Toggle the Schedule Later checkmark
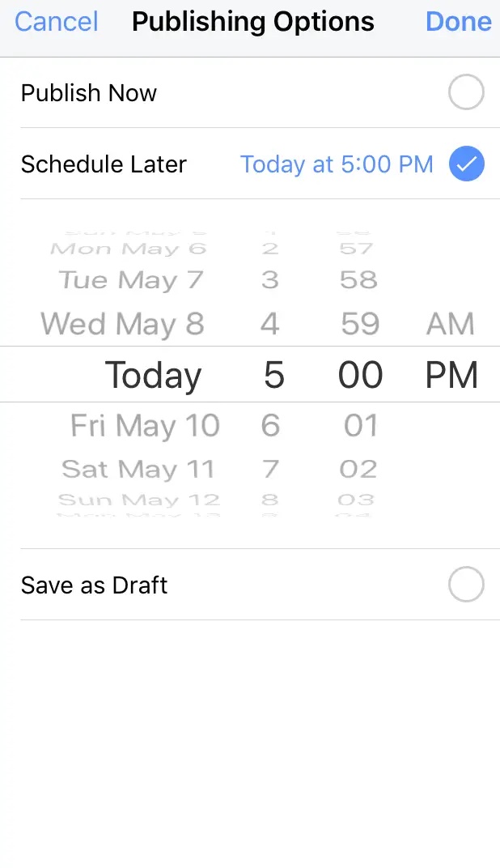The width and height of the screenshot is (500, 868). pos(466,164)
